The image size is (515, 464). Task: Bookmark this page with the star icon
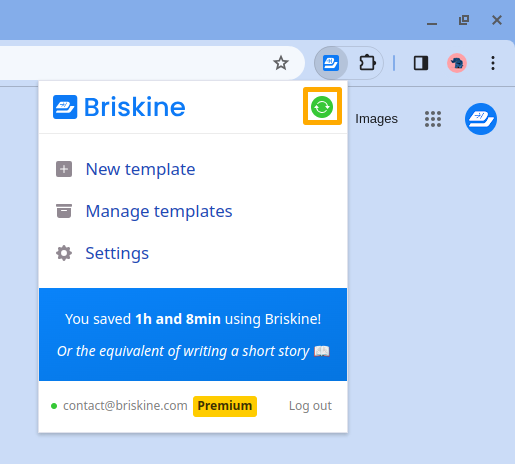point(281,63)
